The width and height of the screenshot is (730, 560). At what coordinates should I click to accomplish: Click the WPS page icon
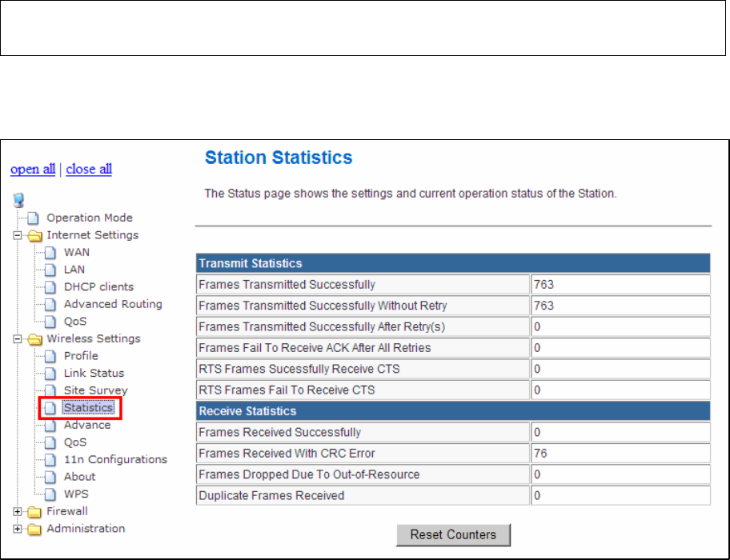click(x=50, y=494)
